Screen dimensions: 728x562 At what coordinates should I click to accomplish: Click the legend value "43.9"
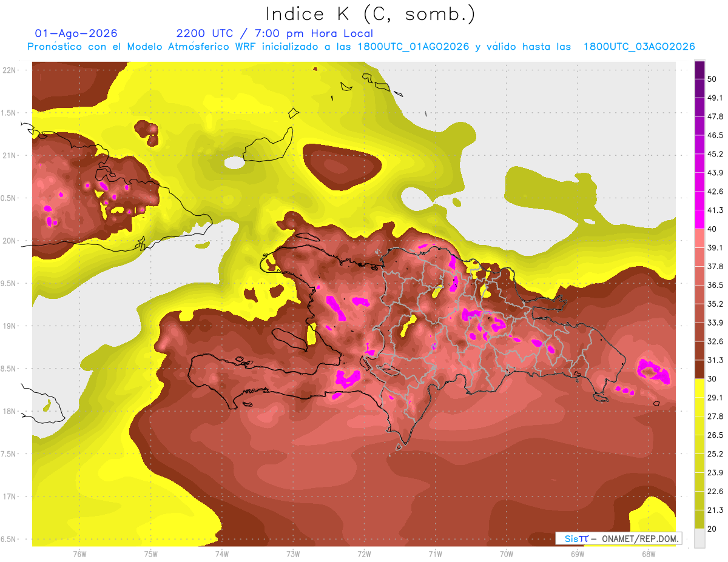[x=715, y=173]
